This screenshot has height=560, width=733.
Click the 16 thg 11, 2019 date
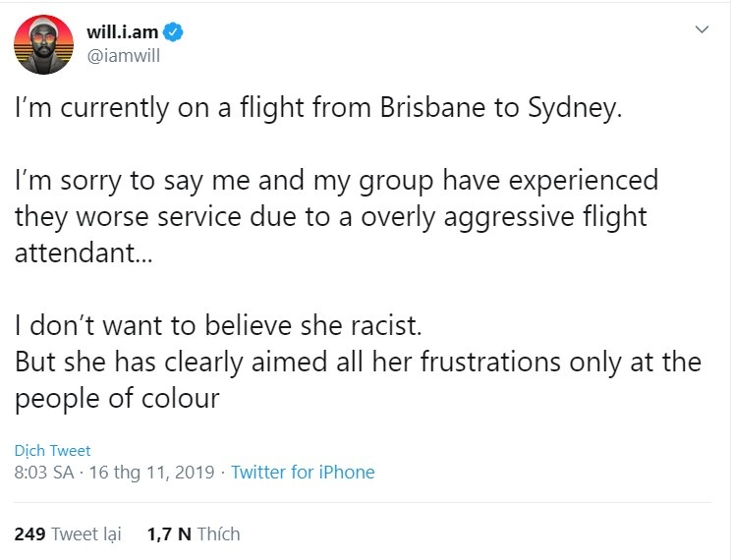(151, 473)
